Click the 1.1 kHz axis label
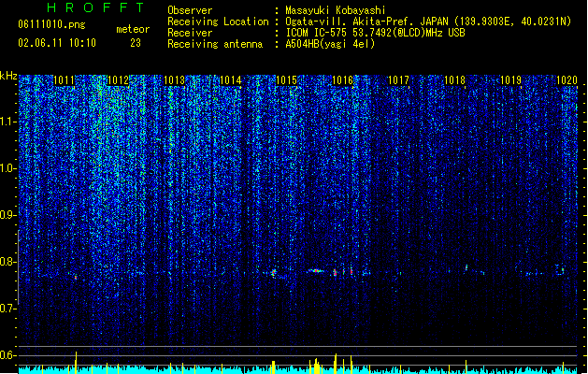Screen dimensions: 588x374 (7, 122)
